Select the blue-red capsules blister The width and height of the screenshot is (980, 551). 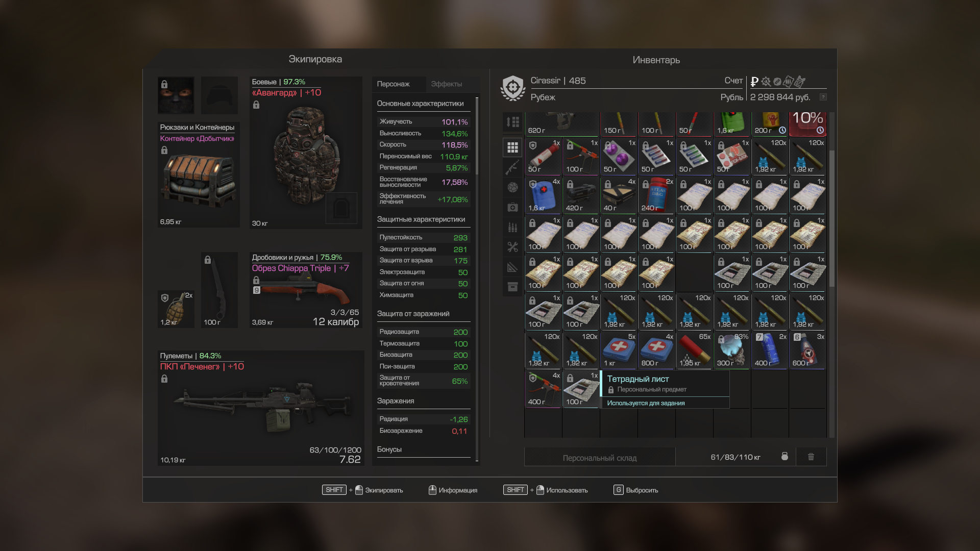click(657, 157)
